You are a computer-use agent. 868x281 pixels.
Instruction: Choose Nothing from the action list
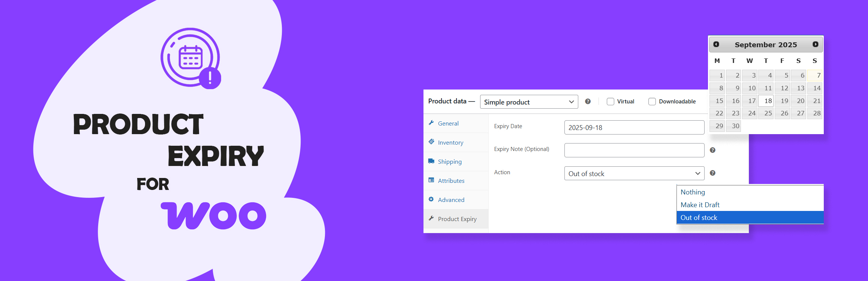click(x=750, y=192)
